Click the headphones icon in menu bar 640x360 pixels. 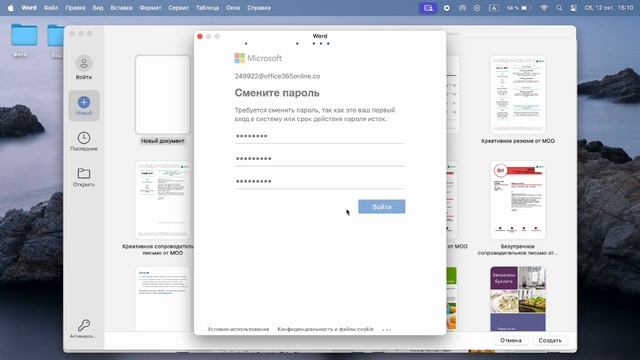[x=462, y=8]
